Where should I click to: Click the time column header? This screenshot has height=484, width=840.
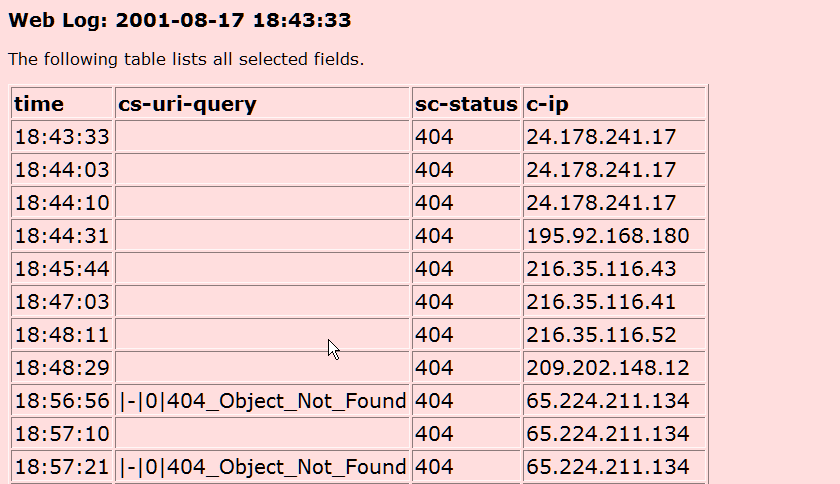click(62, 103)
